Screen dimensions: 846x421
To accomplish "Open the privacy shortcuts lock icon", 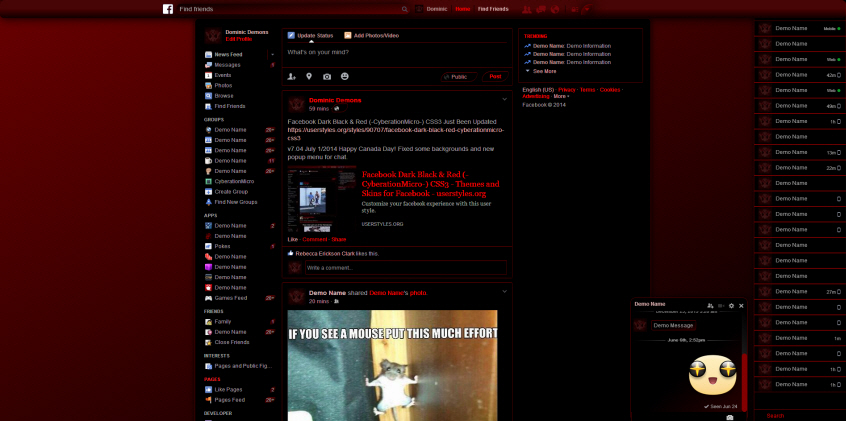I will coord(575,9).
